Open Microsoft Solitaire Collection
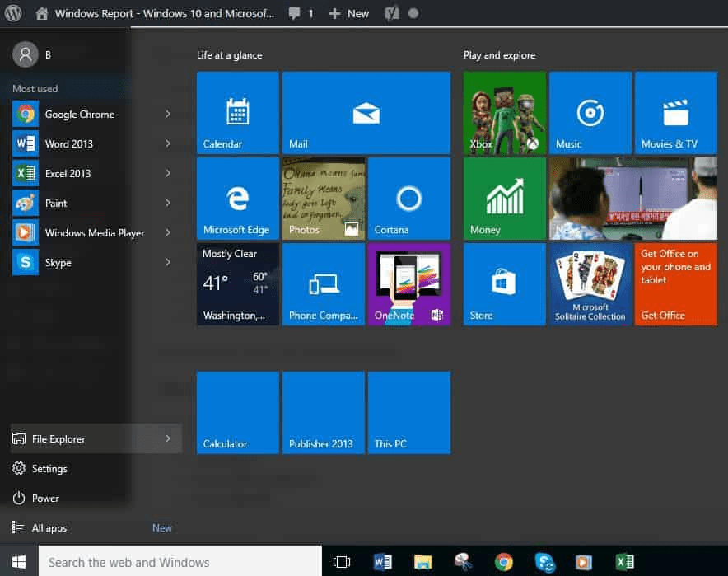Screen dimensions: 728x576 (589, 283)
